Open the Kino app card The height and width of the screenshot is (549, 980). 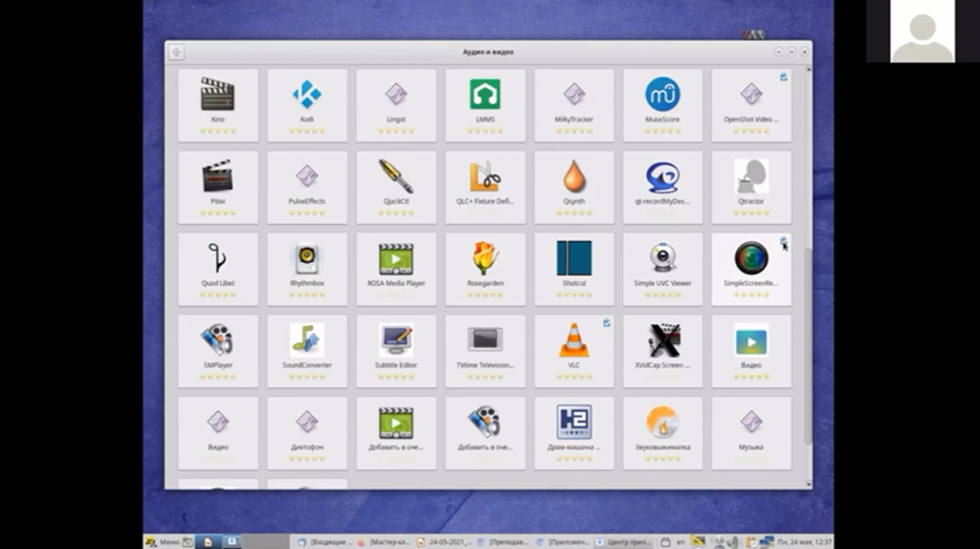click(217, 105)
